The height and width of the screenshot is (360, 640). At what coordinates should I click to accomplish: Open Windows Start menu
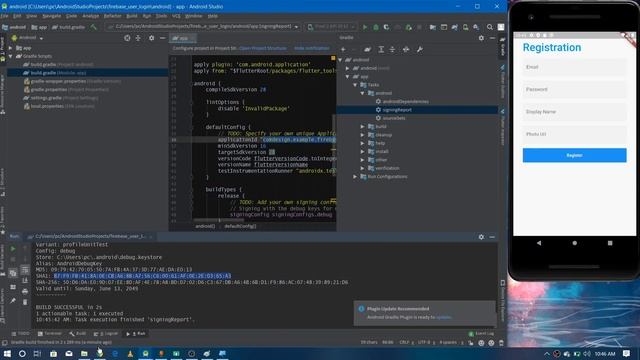pyautogui.click(x=7, y=353)
